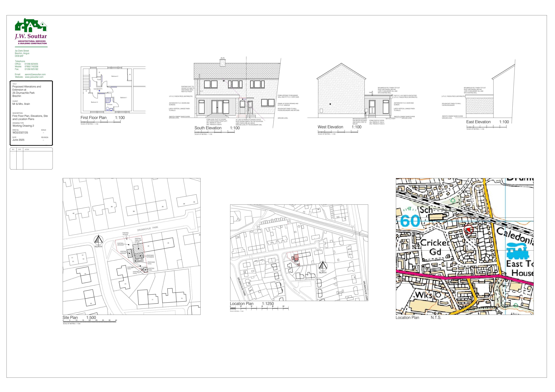Click drawing number 'WD2/2327/25'
This screenshot has width=555, height=392.
click(20, 133)
